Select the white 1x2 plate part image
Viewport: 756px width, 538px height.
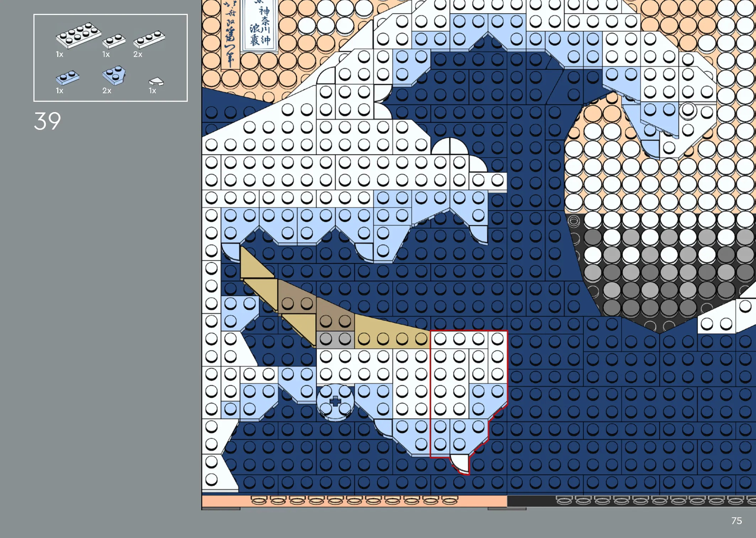[x=114, y=41]
